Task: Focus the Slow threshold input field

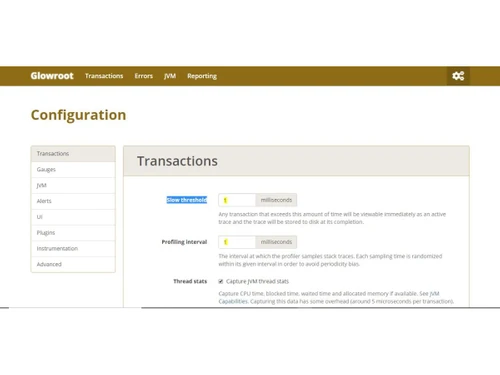Action: pos(237,200)
